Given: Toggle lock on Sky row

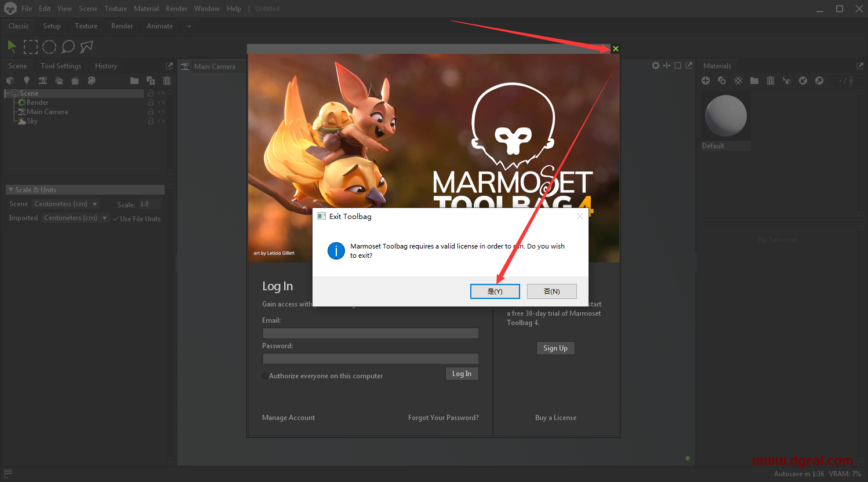Looking at the screenshot, I should coord(151,121).
